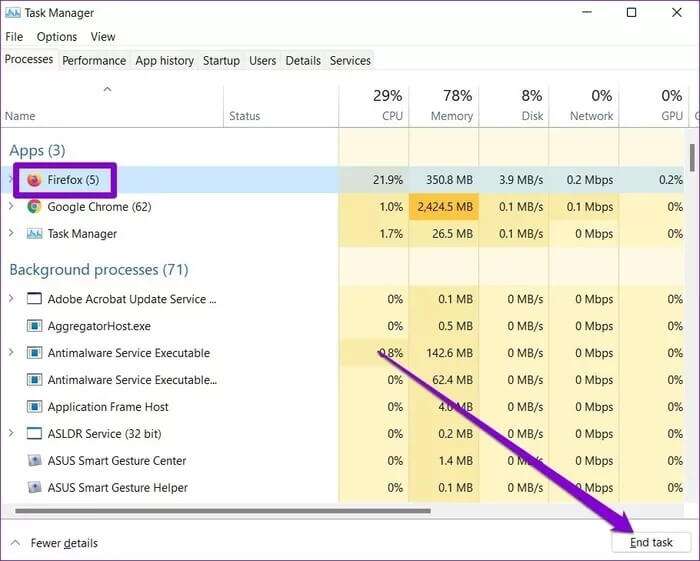Click icon of Antimalware Service Executable 142.6 MB
The height and width of the screenshot is (561, 700).
pos(34,353)
